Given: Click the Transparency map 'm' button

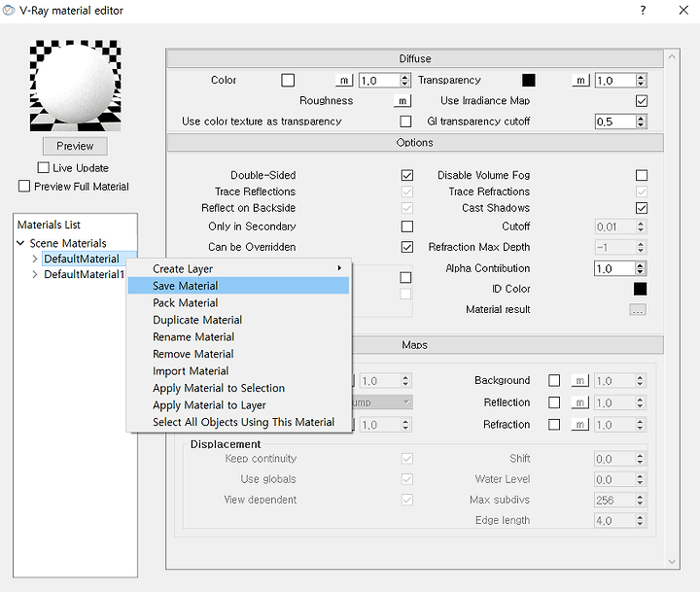Looking at the screenshot, I should coord(580,81).
